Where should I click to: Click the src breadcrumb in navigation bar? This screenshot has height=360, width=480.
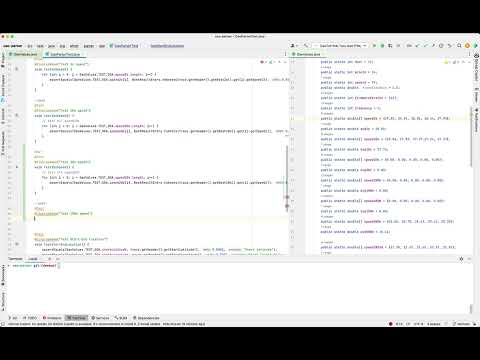tap(30, 46)
